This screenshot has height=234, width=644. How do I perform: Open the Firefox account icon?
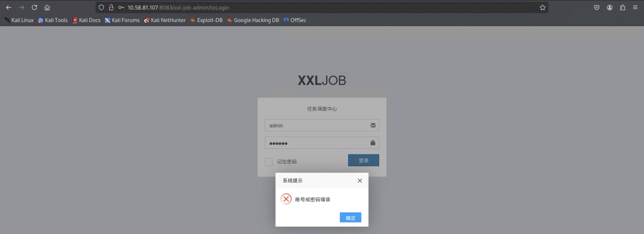(x=609, y=7)
